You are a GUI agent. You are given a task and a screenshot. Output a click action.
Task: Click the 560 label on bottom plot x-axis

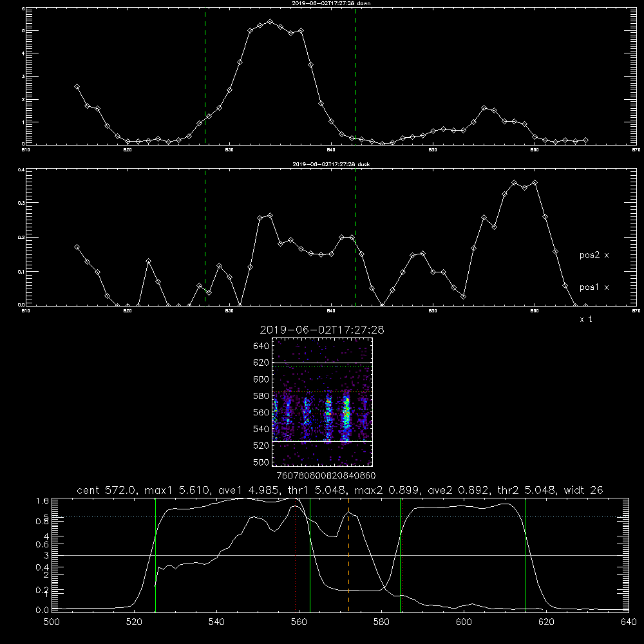coord(299,622)
